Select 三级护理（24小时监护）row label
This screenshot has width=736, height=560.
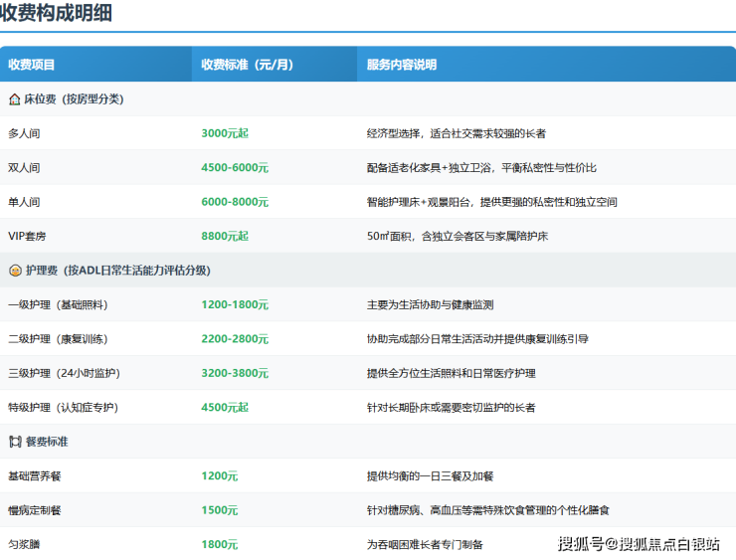(64, 373)
